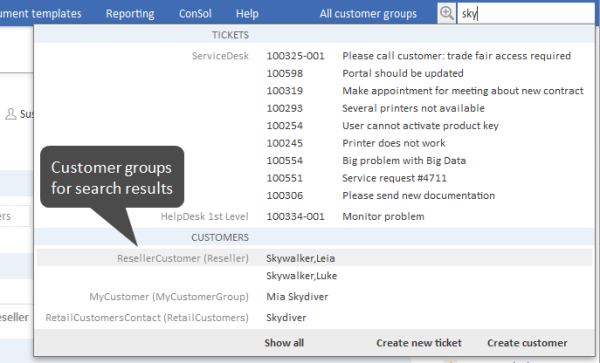Open customer Mia Skydiver
The height and width of the screenshot is (363, 600).
(x=297, y=297)
